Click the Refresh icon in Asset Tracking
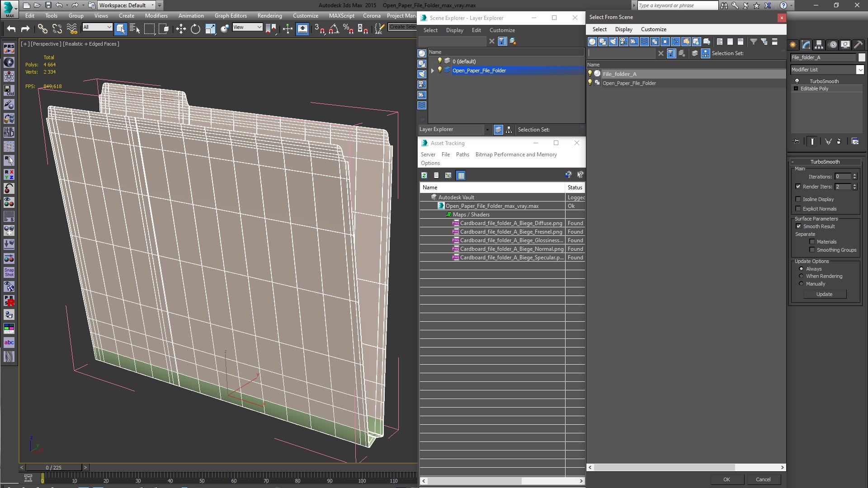 (x=424, y=175)
